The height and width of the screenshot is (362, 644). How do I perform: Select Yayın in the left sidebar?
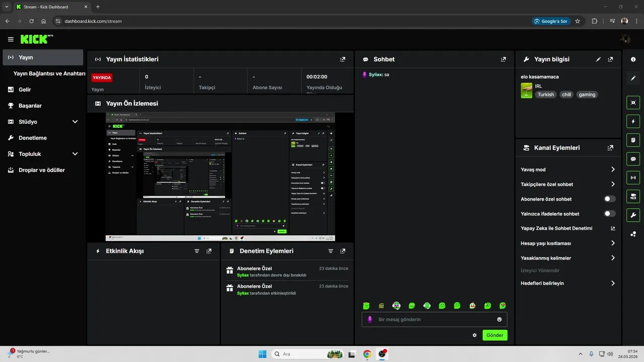click(x=43, y=57)
